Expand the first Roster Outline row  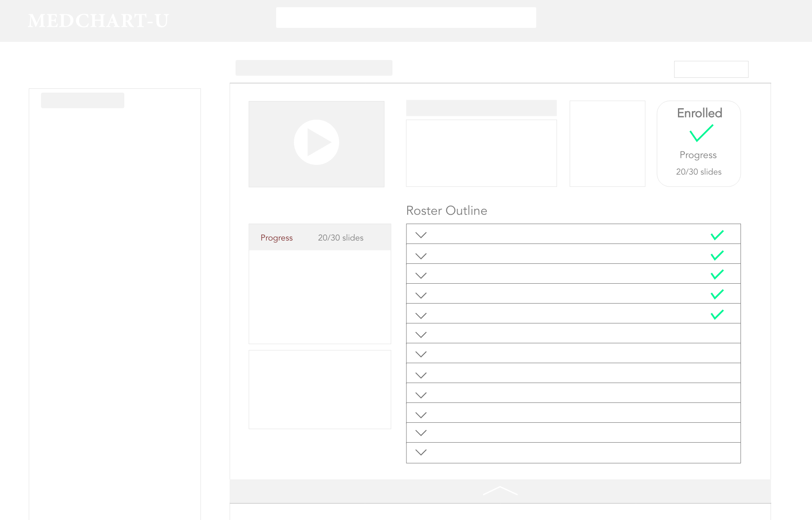click(421, 235)
